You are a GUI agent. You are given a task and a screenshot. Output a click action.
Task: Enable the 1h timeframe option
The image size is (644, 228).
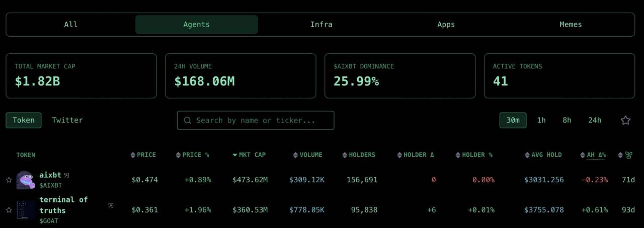[541, 120]
